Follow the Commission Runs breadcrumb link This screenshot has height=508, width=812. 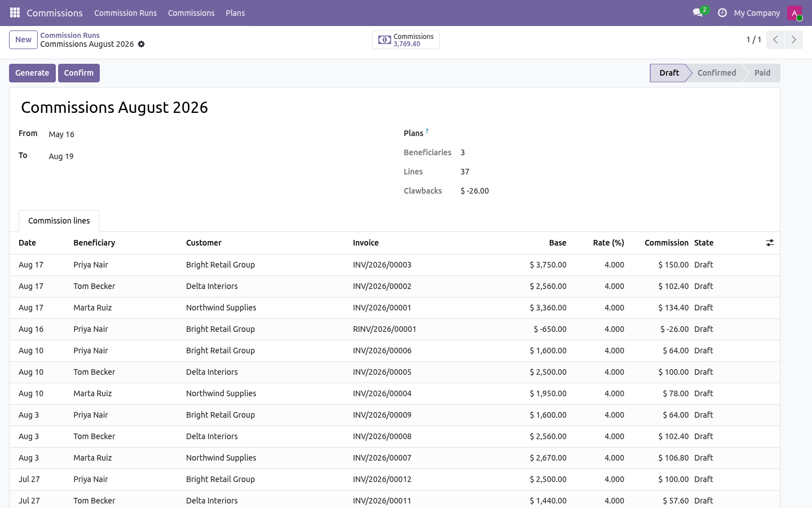pyautogui.click(x=70, y=35)
